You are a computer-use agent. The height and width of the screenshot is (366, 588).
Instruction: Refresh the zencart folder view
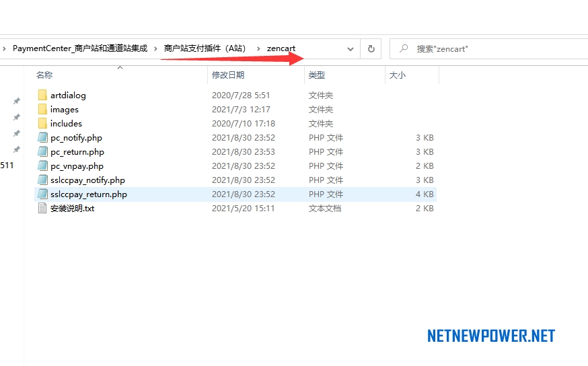coord(371,48)
